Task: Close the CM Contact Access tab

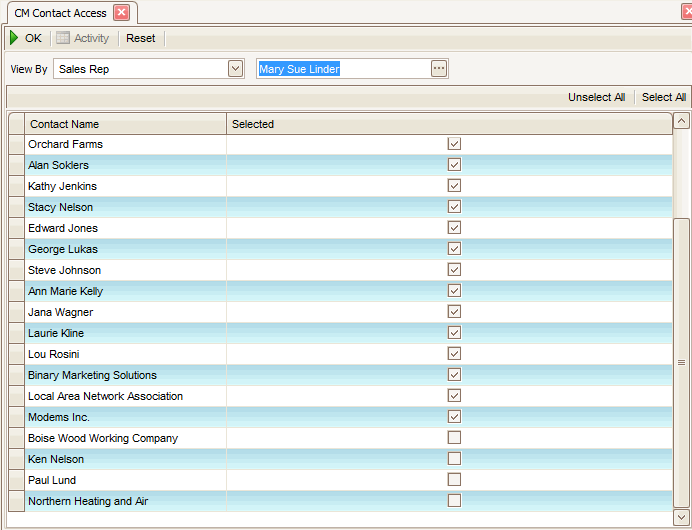Action: click(x=121, y=12)
